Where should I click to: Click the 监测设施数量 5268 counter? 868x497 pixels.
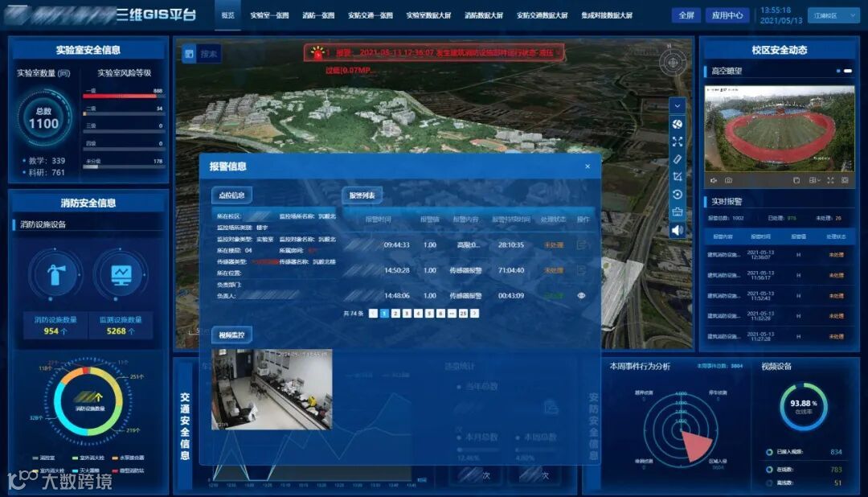[120, 326]
